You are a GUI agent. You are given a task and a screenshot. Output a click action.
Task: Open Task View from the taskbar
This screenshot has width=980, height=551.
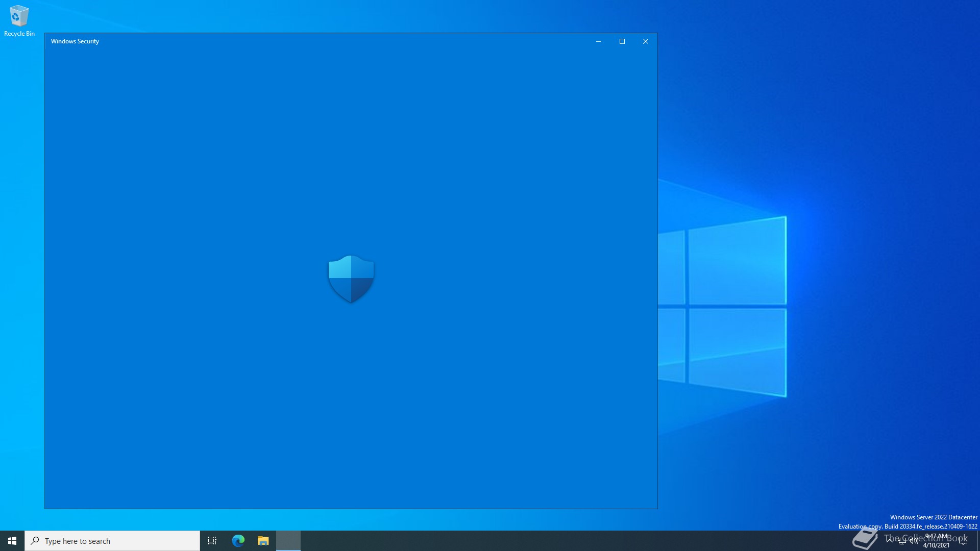tap(212, 541)
